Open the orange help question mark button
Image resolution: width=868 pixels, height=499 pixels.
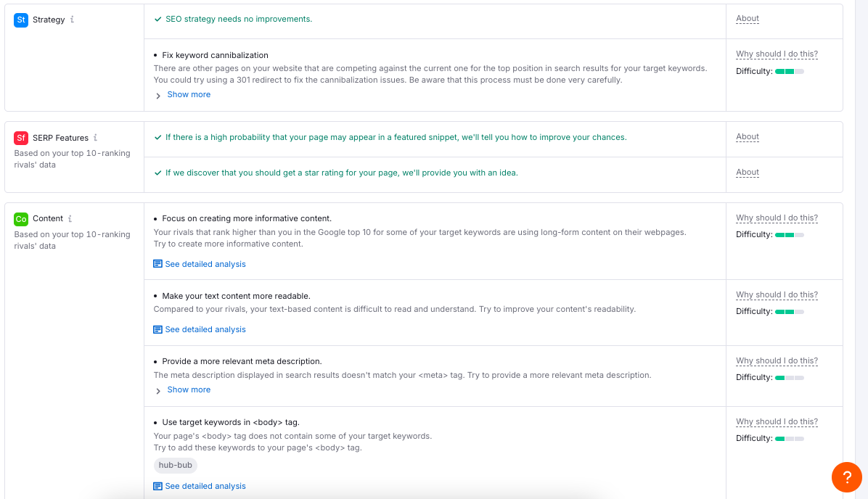click(846, 477)
